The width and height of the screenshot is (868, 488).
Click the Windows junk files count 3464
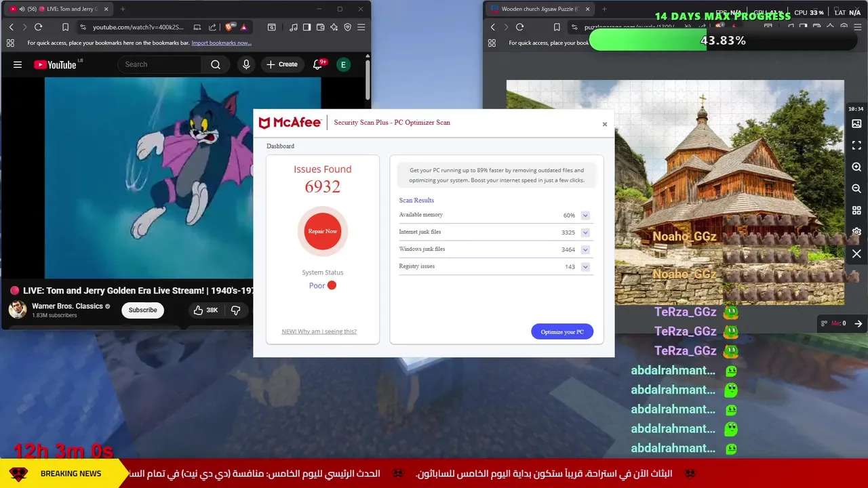pyautogui.click(x=568, y=249)
